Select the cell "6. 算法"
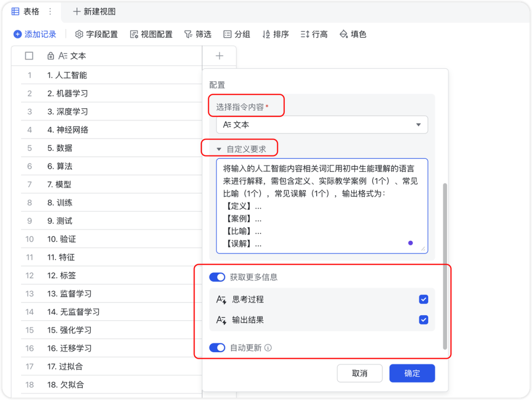532x400 pixels. (x=111, y=166)
